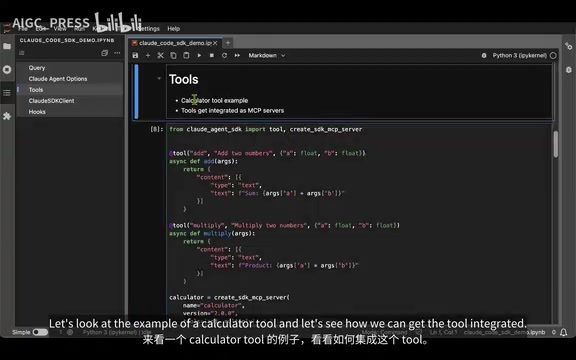Screen dimensions: 576x360
Task: Open the right sidebar debugger icon
Action: coord(569,70)
